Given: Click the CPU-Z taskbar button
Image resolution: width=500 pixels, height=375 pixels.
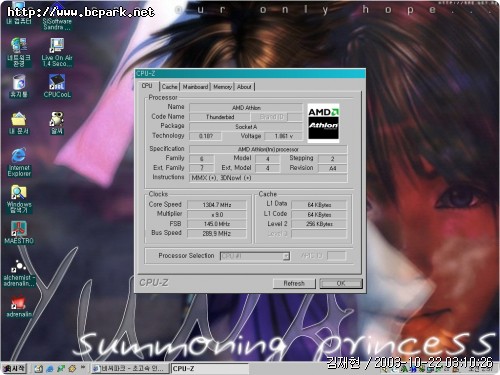Looking at the screenshot, I should pyautogui.click(x=210, y=369).
